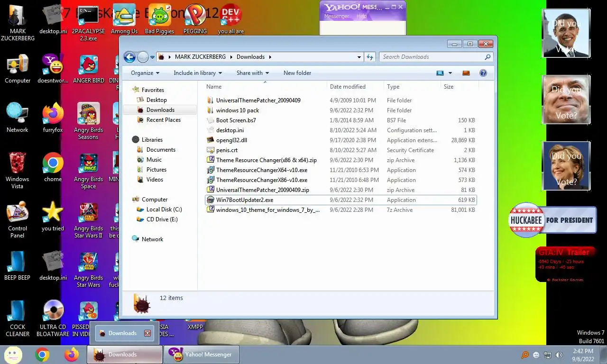The height and width of the screenshot is (364, 607).
Task: Open the address bar history dropdown arrow
Action: point(359,57)
